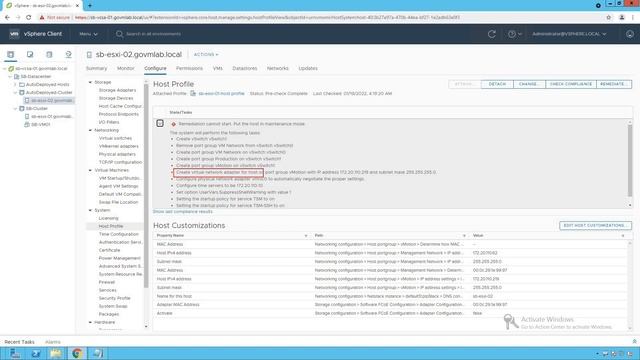The image size is (640, 360).
Task: Collapse the Hardware section in Configure menu
Action: 90,322
